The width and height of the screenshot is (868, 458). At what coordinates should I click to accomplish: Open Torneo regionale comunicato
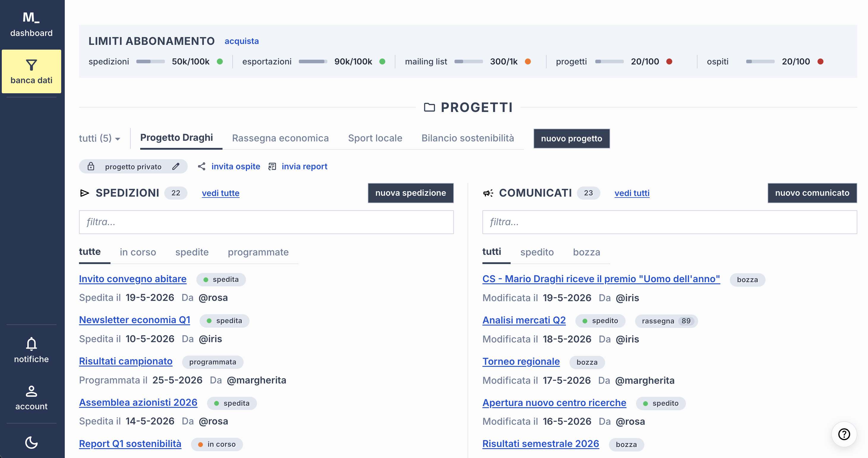pyautogui.click(x=521, y=361)
